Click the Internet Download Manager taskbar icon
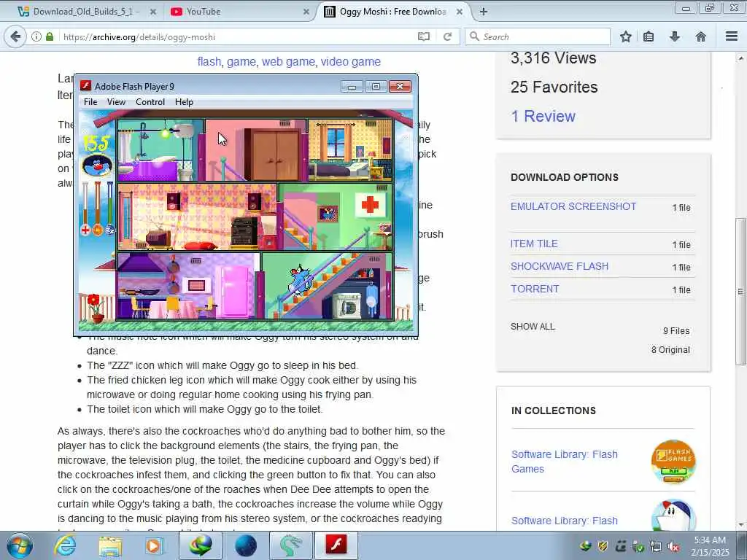This screenshot has width=747, height=560. (x=201, y=545)
